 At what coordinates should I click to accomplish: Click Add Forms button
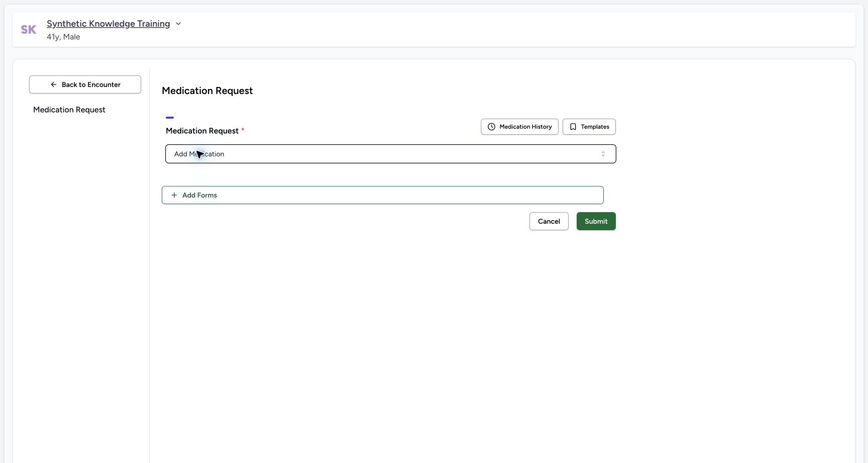click(382, 195)
